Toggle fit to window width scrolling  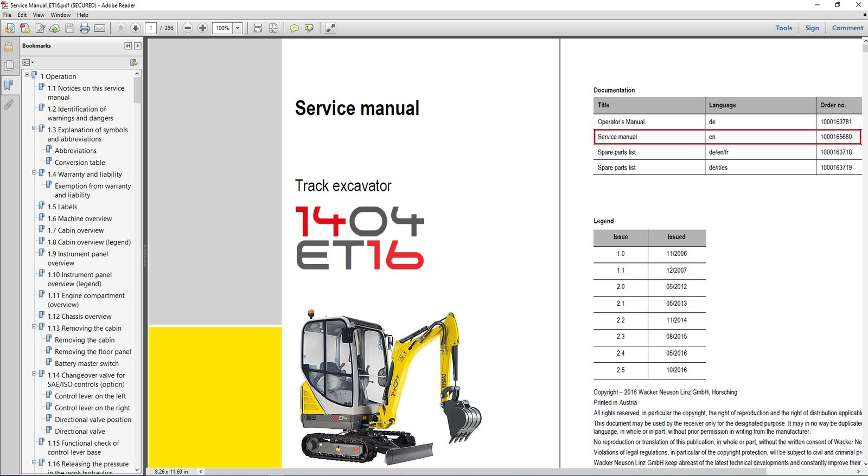click(x=258, y=28)
